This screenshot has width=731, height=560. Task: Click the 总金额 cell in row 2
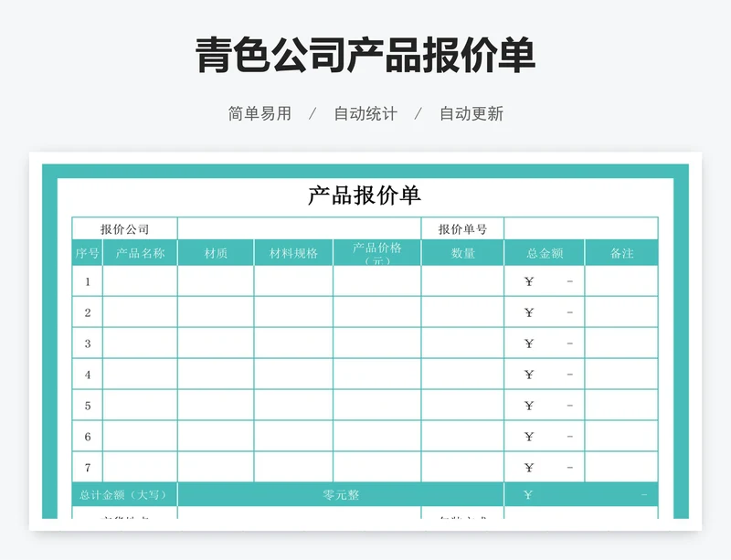click(x=544, y=312)
